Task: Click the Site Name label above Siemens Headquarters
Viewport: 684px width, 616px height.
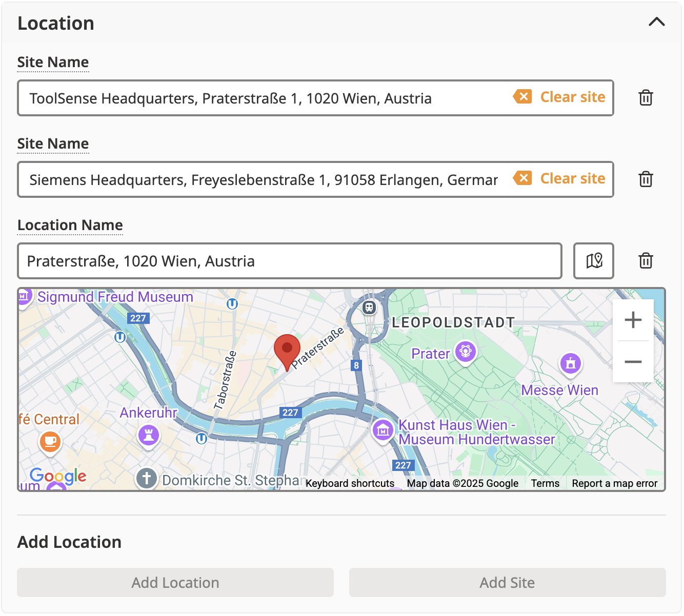Action: (53, 143)
